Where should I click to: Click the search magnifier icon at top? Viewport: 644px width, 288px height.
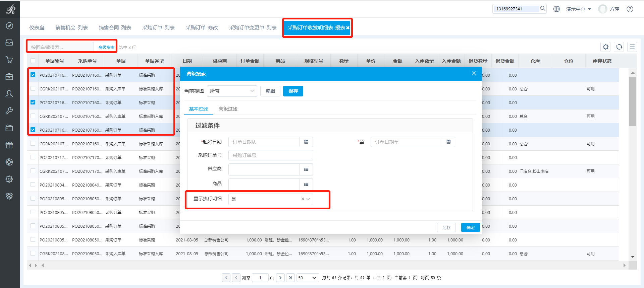[543, 9]
